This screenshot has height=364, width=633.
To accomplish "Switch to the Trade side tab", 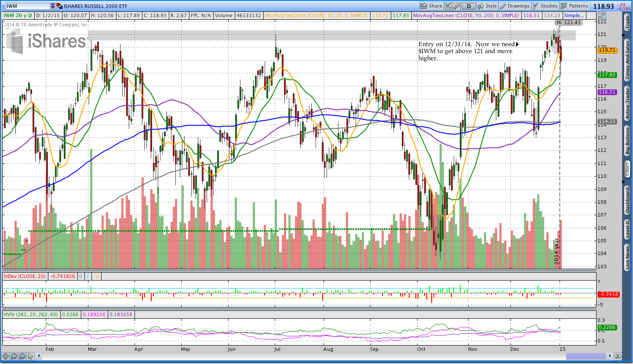I will [x=627, y=22].
